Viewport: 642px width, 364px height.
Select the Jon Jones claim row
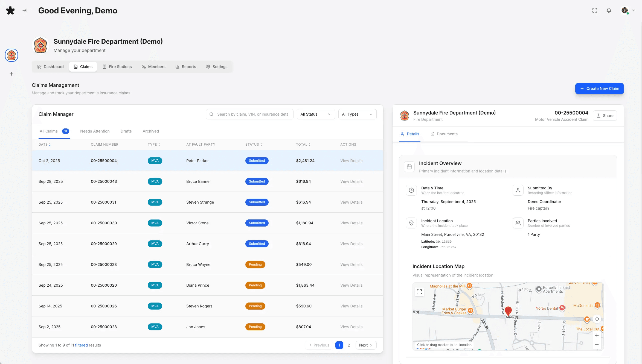click(207, 327)
